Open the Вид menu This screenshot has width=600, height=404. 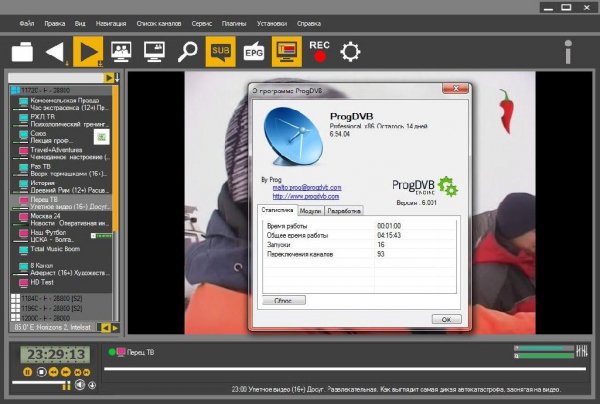coord(80,24)
